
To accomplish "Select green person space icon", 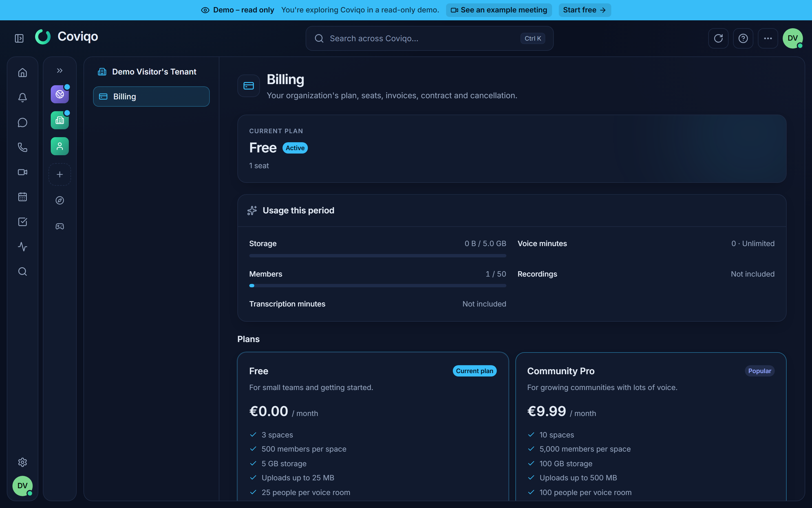I will (60, 146).
